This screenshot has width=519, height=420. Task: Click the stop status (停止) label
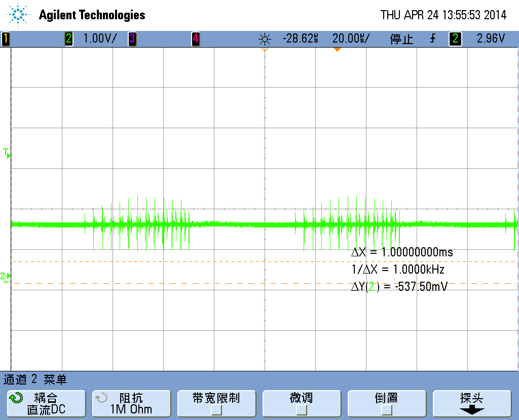point(401,39)
